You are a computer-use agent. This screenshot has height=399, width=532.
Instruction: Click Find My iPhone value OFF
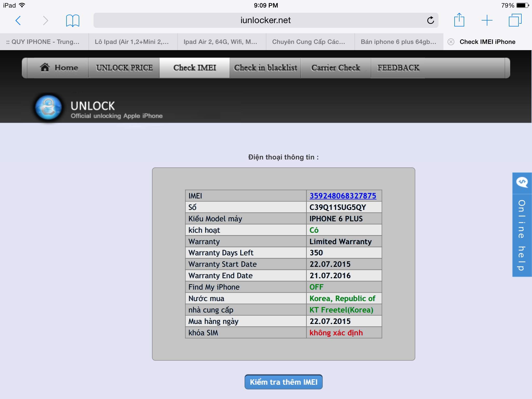click(x=316, y=287)
